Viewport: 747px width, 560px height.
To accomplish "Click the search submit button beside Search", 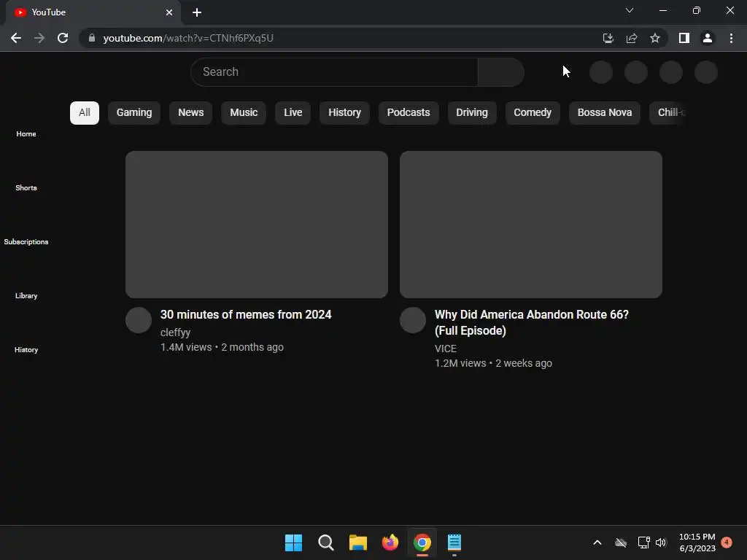I will pyautogui.click(x=501, y=72).
